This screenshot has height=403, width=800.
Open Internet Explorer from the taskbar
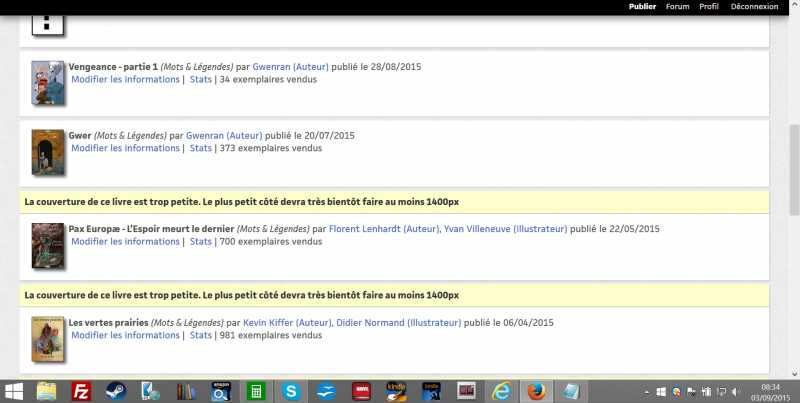(x=502, y=390)
